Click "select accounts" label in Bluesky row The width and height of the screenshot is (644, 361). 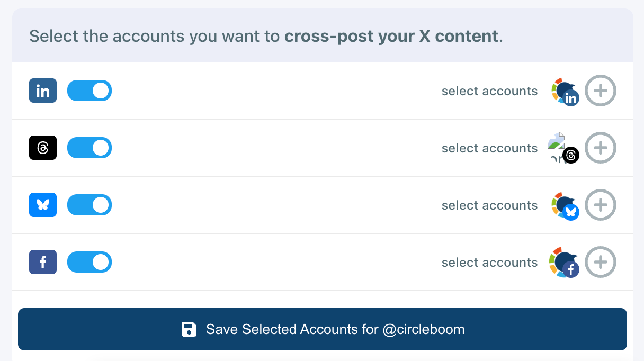[489, 205]
